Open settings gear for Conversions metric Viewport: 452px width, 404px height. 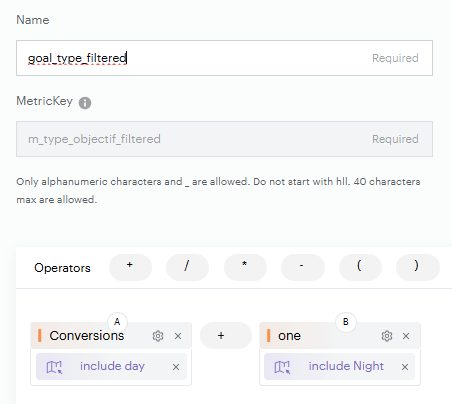pos(158,336)
